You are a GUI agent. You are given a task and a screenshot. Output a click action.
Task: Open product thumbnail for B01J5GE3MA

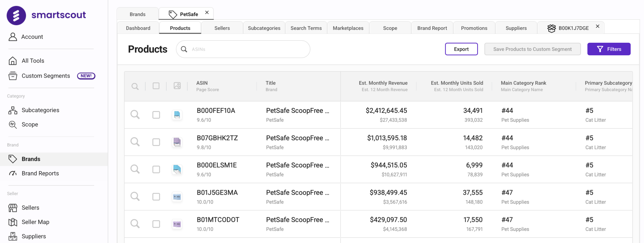(177, 197)
